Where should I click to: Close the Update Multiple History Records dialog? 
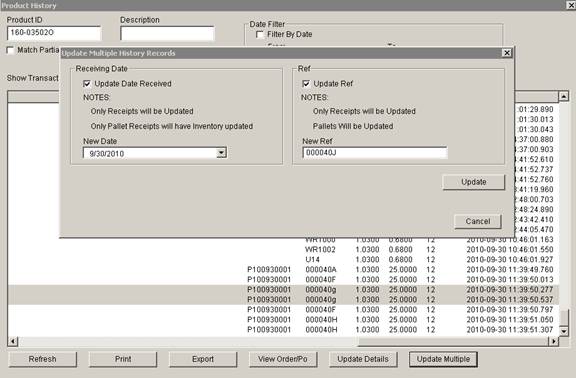click(507, 53)
